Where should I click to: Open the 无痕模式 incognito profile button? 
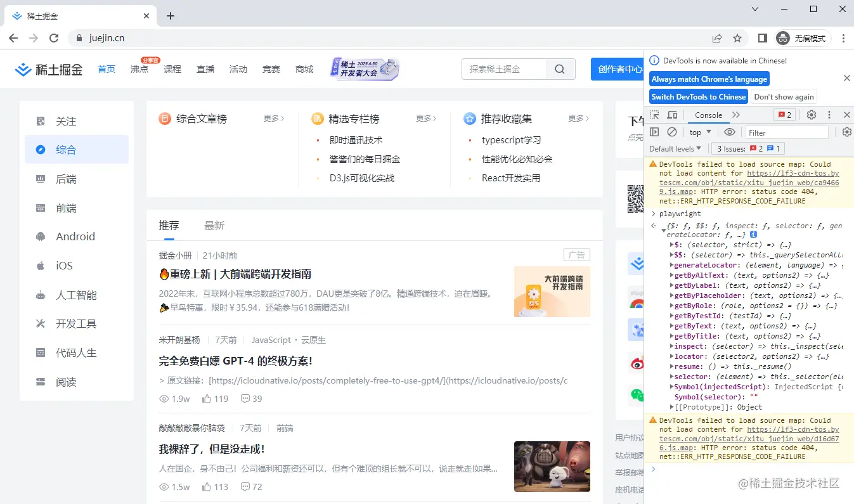point(803,38)
